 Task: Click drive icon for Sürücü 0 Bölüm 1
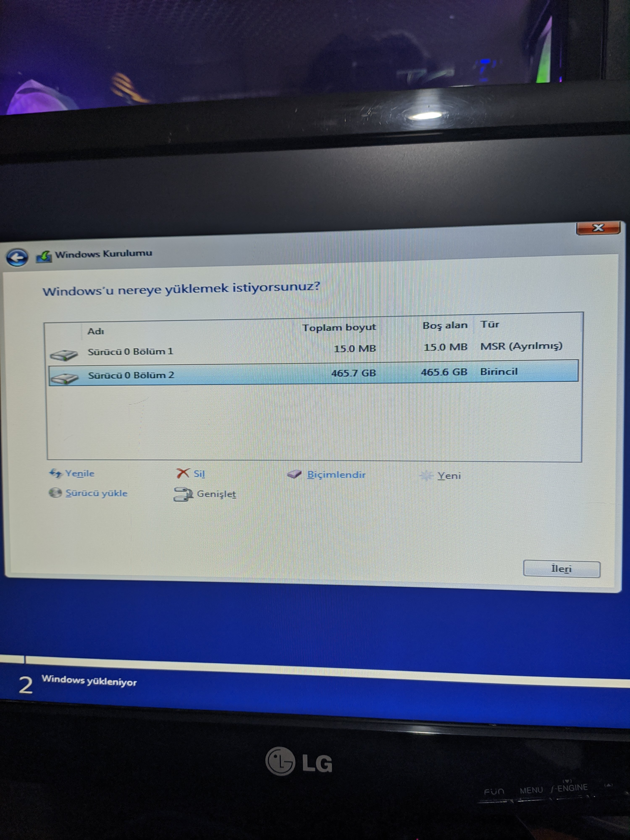click(x=64, y=355)
